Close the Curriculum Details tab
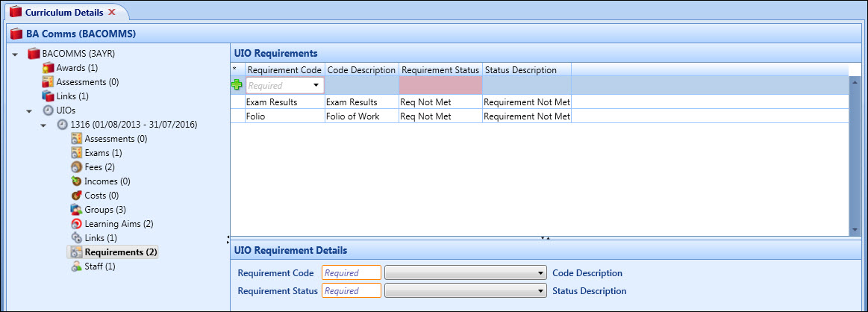This screenshot has height=312, width=868. tap(111, 12)
